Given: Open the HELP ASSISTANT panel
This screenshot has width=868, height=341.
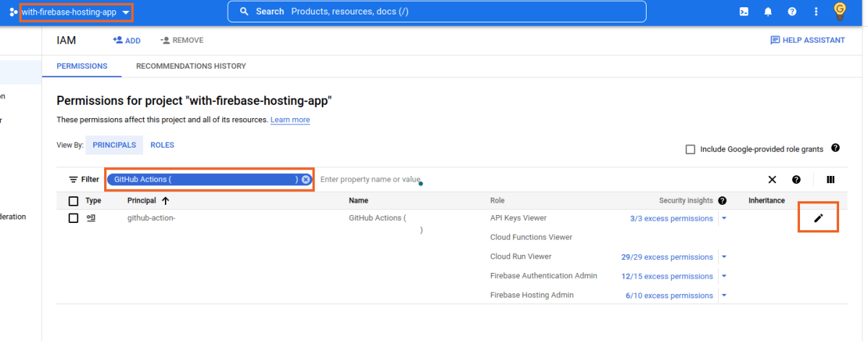Looking at the screenshot, I should coord(807,41).
